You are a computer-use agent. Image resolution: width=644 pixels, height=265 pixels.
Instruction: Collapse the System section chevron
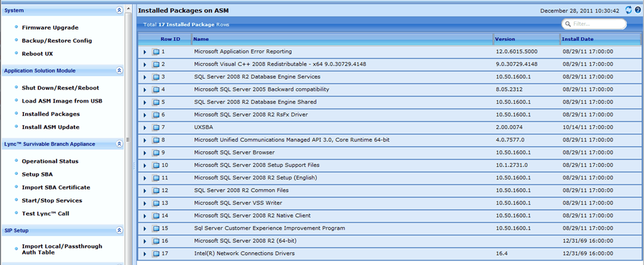coord(119,11)
